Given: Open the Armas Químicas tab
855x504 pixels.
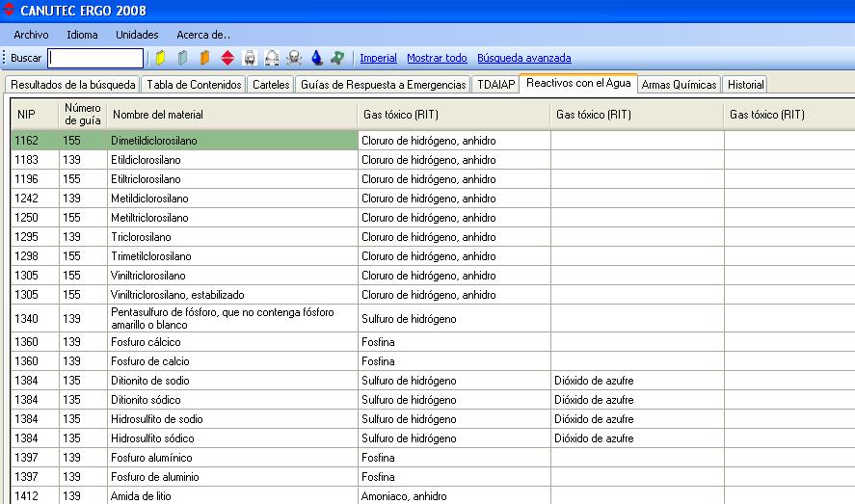Looking at the screenshot, I should pyautogui.click(x=679, y=85).
